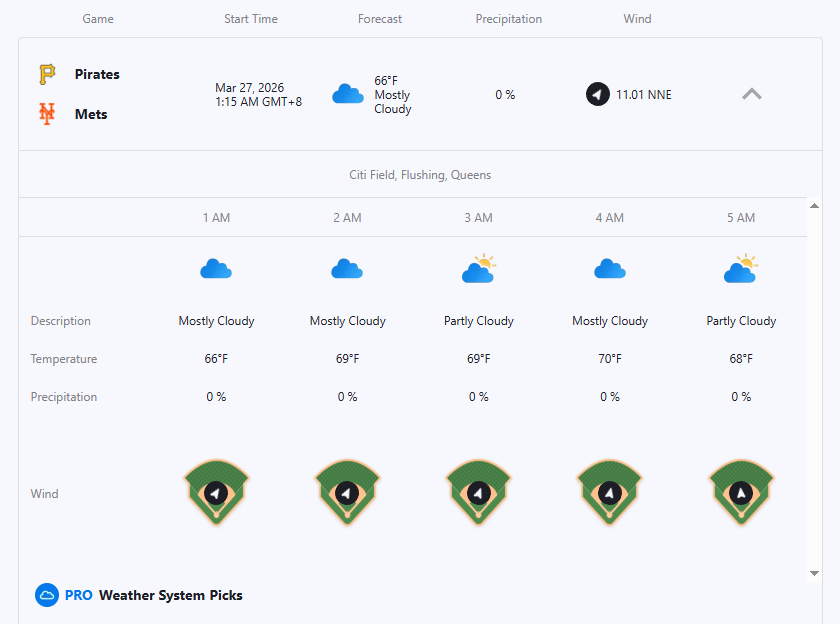Click the Wind column header

(x=637, y=19)
